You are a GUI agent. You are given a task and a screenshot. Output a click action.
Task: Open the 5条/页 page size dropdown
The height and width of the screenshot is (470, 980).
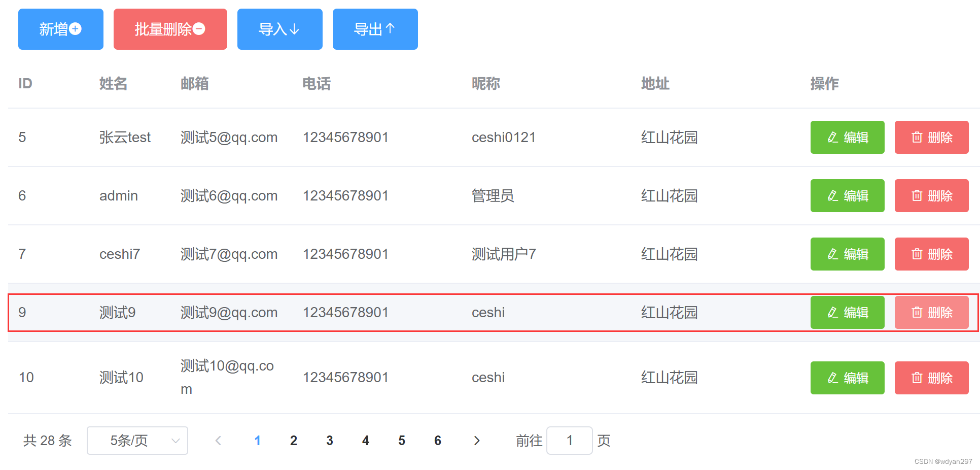pyautogui.click(x=137, y=441)
